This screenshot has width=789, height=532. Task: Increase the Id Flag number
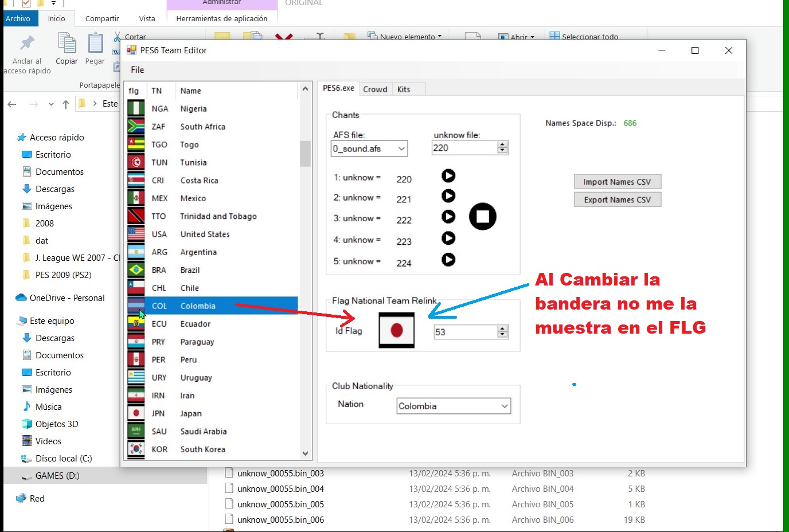503,328
